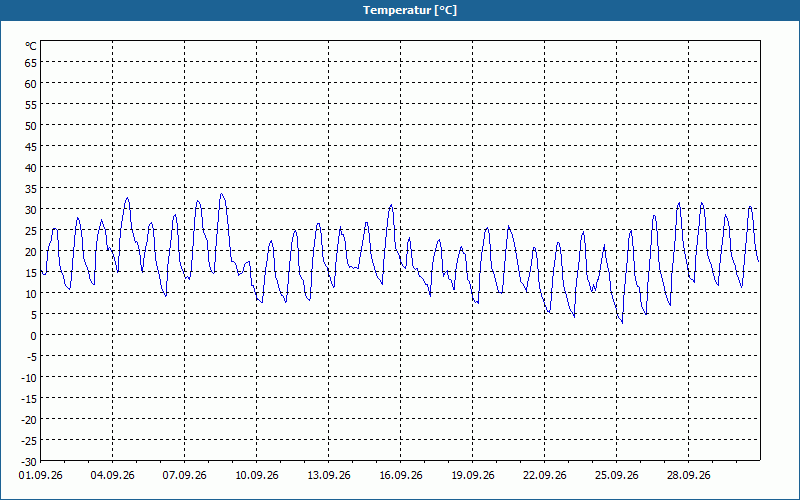Click the 65 y-axis label
This screenshot has width=800, height=500.
pos(31,63)
